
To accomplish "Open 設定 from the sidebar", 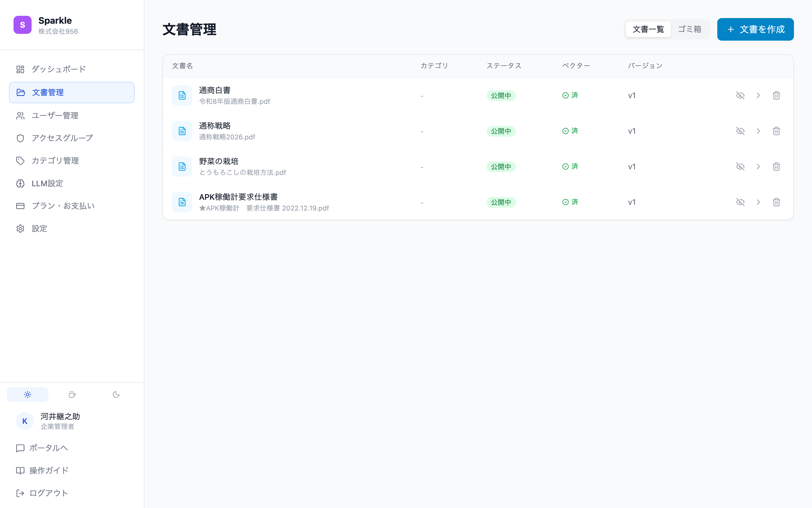I will 72,229.
